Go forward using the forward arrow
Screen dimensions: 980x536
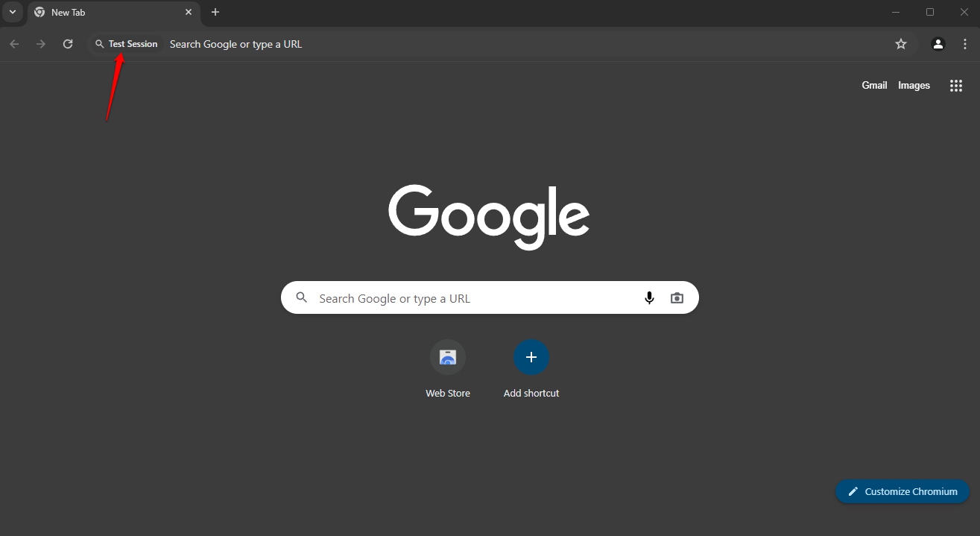(41, 44)
